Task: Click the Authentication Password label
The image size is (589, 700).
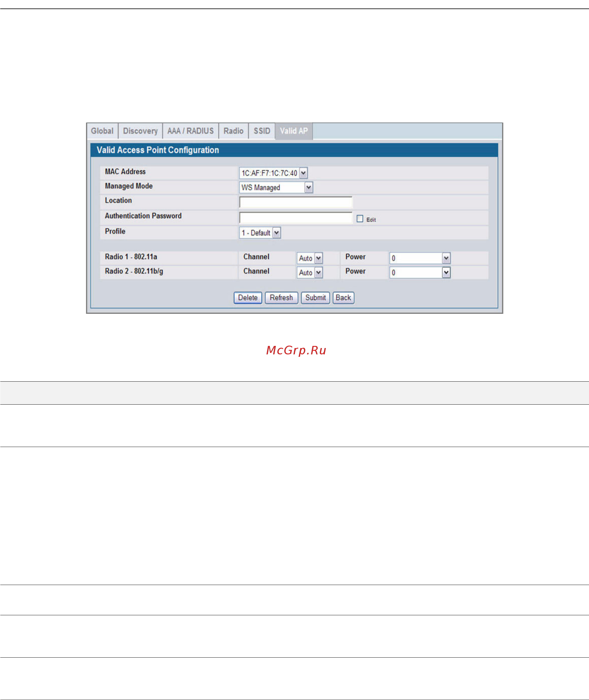Action: [143, 216]
